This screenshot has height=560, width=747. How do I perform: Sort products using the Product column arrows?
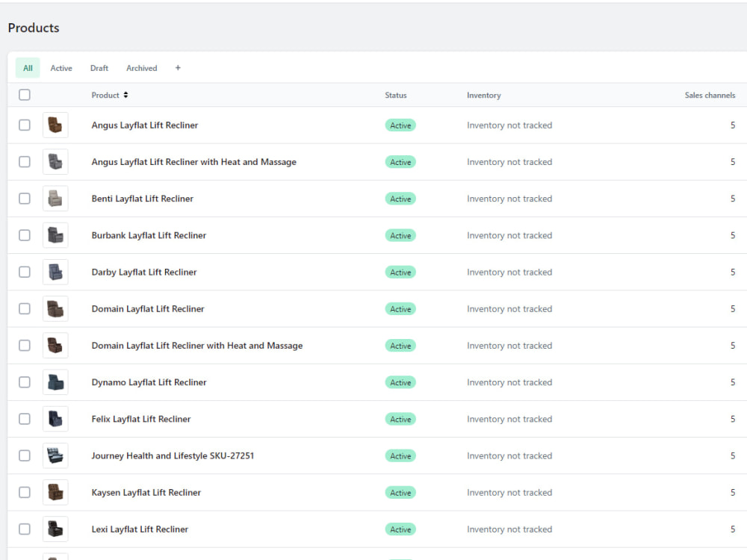125,96
